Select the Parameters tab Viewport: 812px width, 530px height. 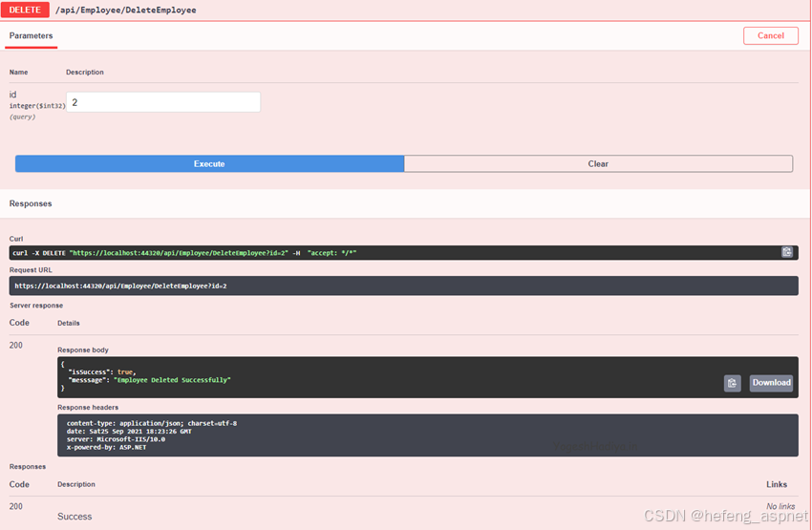32,35
